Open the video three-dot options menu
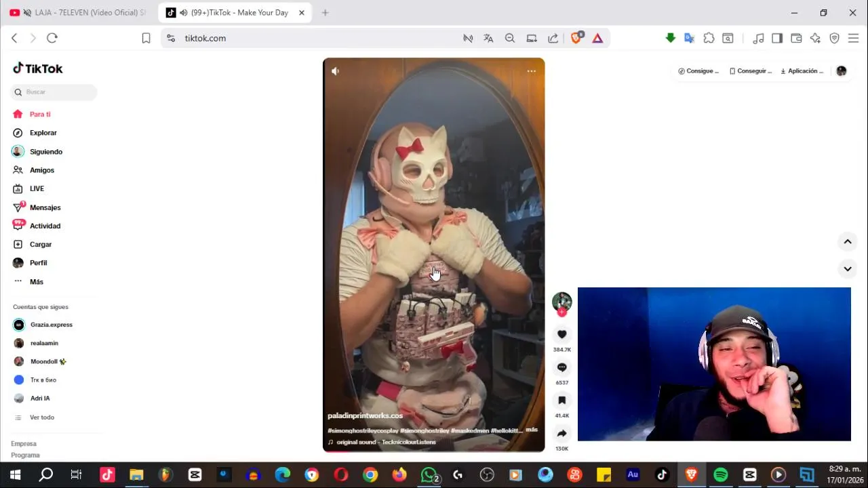This screenshot has width=868, height=488. (532, 70)
